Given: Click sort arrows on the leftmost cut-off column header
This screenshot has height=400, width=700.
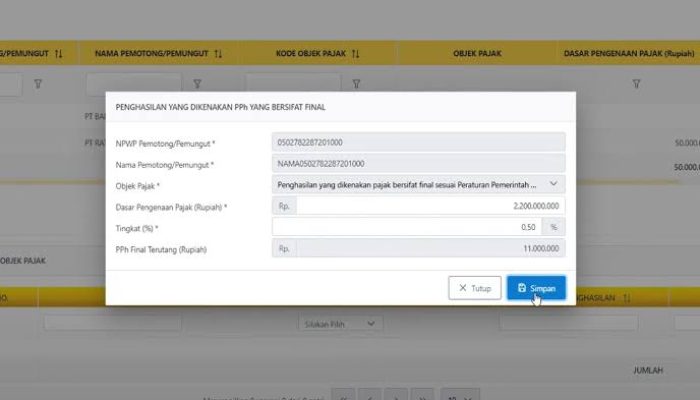Looking at the screenshot, I should pyautogui.click(x=59, y=53).
